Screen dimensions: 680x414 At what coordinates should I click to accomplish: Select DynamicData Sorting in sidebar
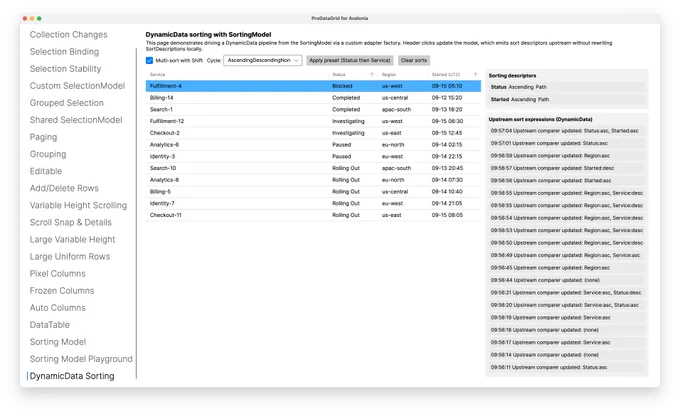[72, 376]
